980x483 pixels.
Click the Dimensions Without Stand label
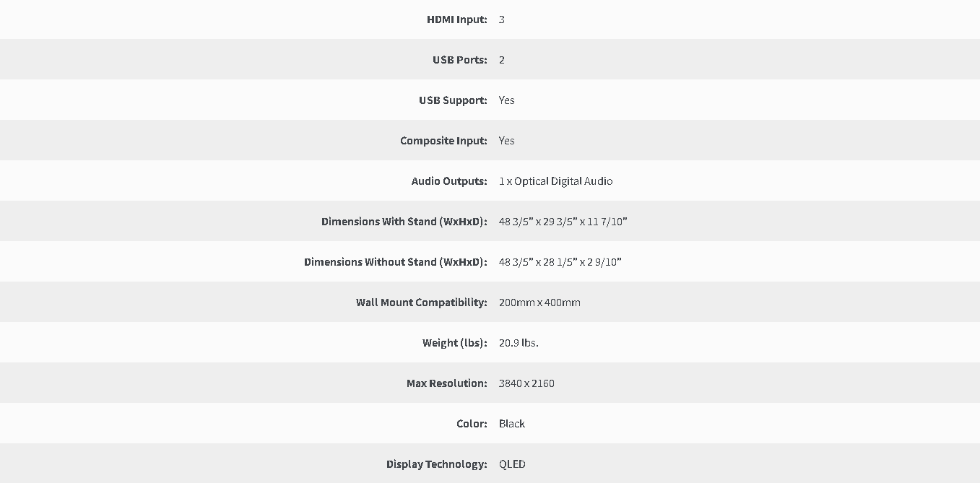pos(396,262)
